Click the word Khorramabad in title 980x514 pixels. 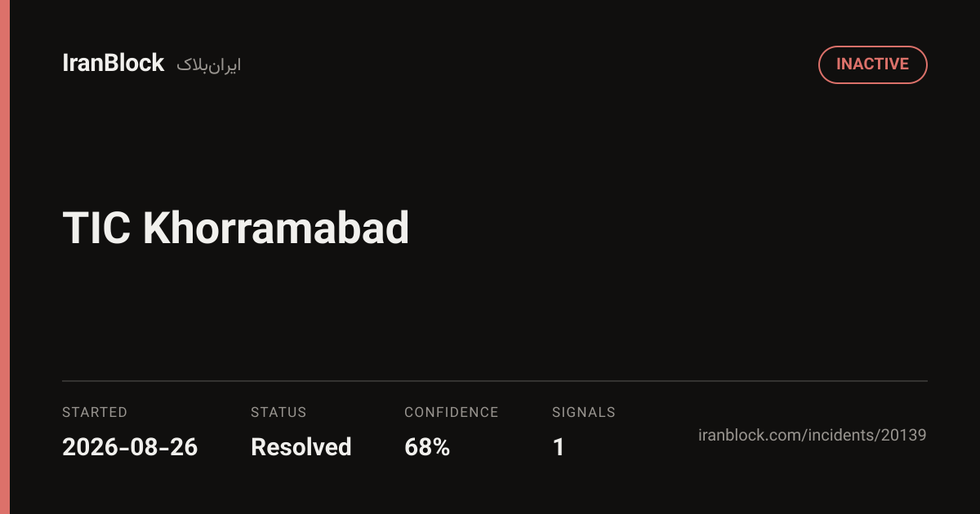tap(276, 228)
